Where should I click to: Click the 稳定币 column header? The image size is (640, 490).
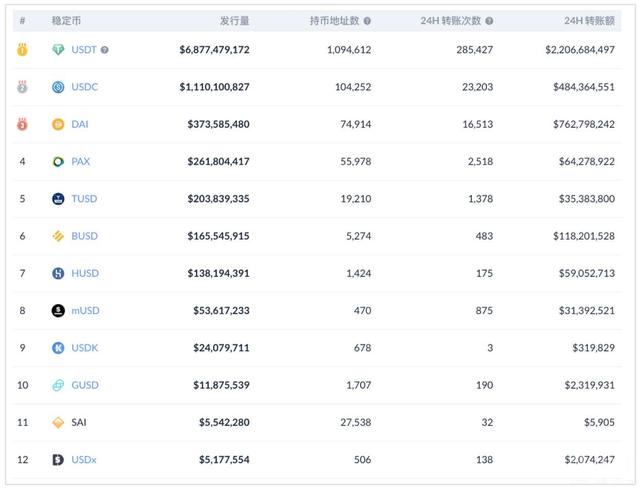click(66, 21)
